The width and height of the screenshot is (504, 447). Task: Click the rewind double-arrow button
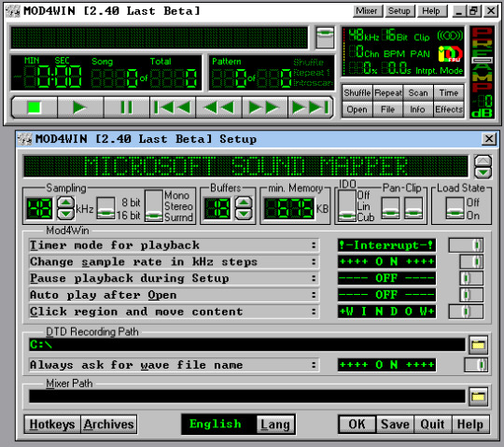[218, 107]
